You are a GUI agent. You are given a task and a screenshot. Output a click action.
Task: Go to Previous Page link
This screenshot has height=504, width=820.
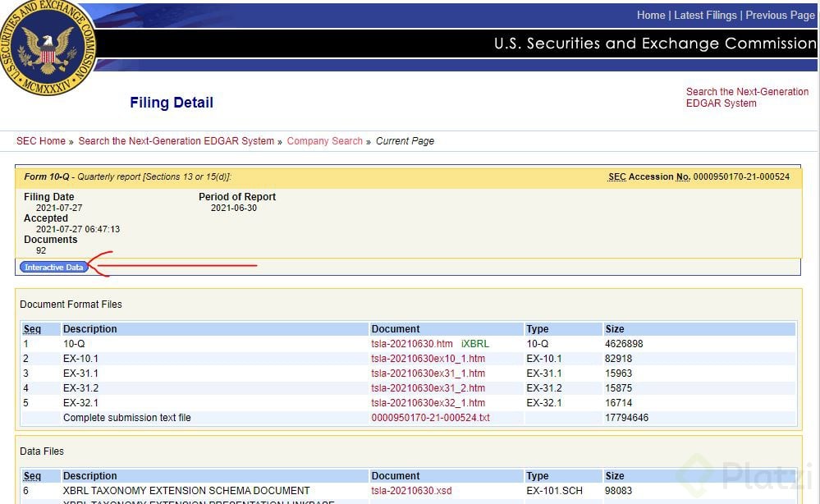(x=780, y=16)
